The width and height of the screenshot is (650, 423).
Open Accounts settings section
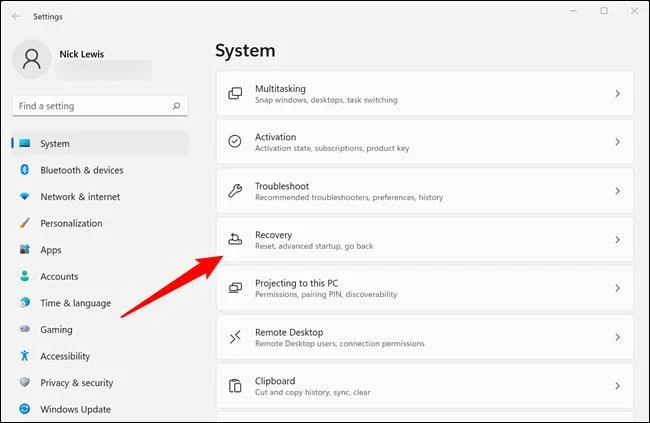tap(100, 276)
